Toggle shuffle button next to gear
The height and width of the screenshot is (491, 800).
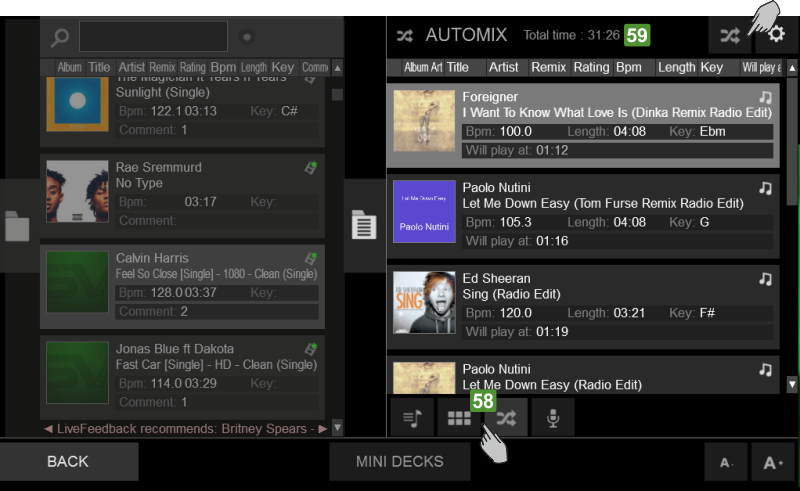[730, 35]
